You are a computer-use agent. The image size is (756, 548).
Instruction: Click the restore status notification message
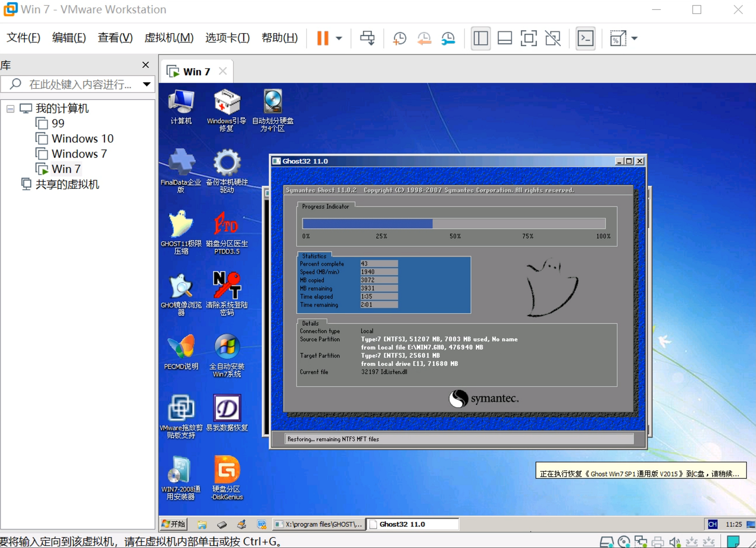(x=641, y=470)
